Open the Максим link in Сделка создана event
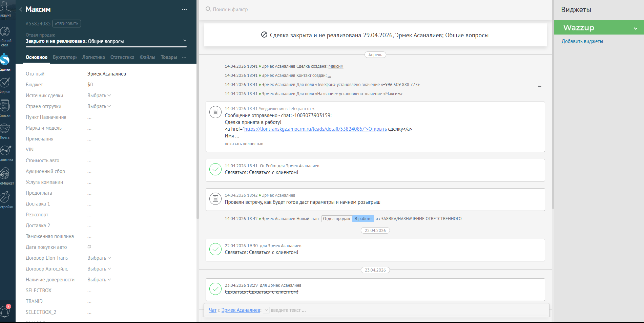This screenshot has width=644, height=323. point(336,66)
